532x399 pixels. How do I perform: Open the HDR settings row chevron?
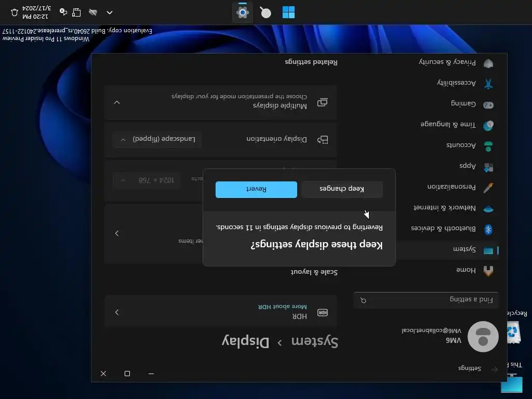click(117, 312)
